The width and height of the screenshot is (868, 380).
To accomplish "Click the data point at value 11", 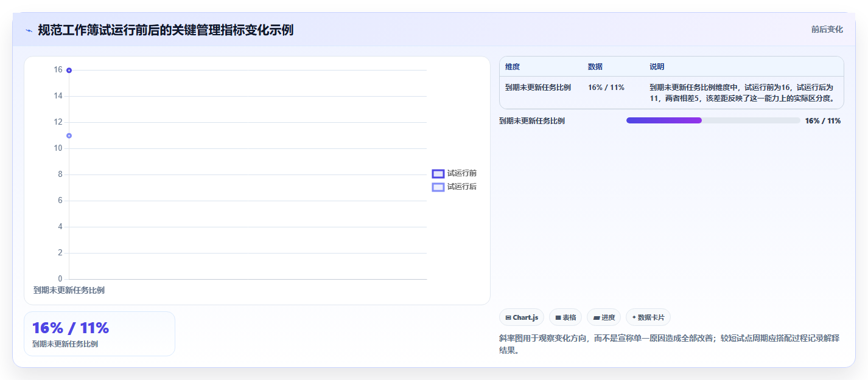I will point(69,136).
